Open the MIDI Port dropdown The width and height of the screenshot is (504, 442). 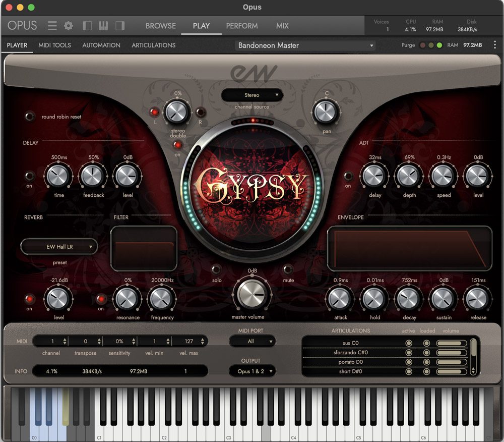point(252,341)
